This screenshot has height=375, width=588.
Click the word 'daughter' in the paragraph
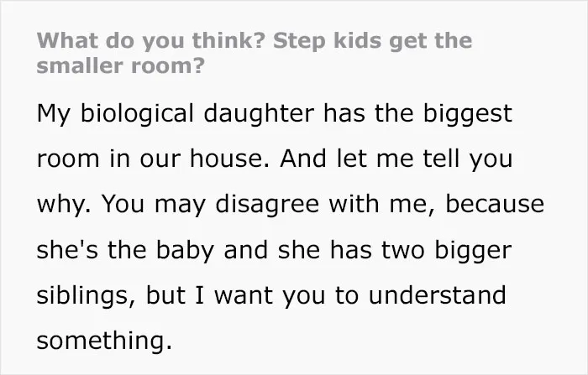[x=259, y=113]
